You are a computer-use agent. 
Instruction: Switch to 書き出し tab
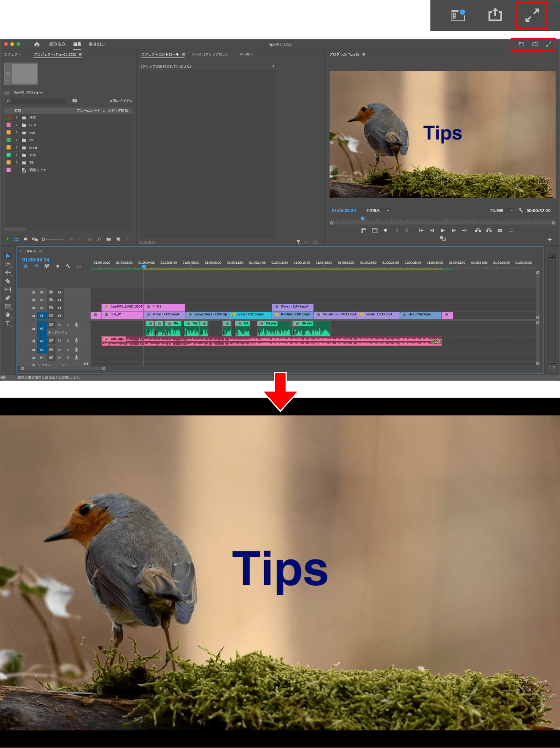[97, 44]
